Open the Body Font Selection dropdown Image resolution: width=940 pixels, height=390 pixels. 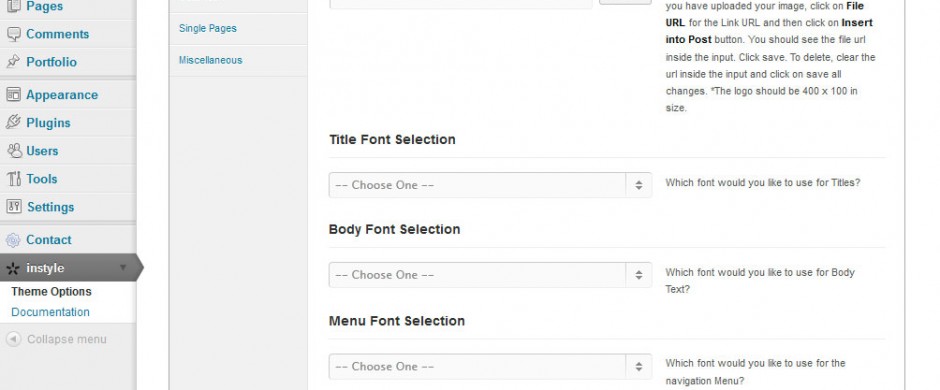pyautogui.click(x=490, y=275)
